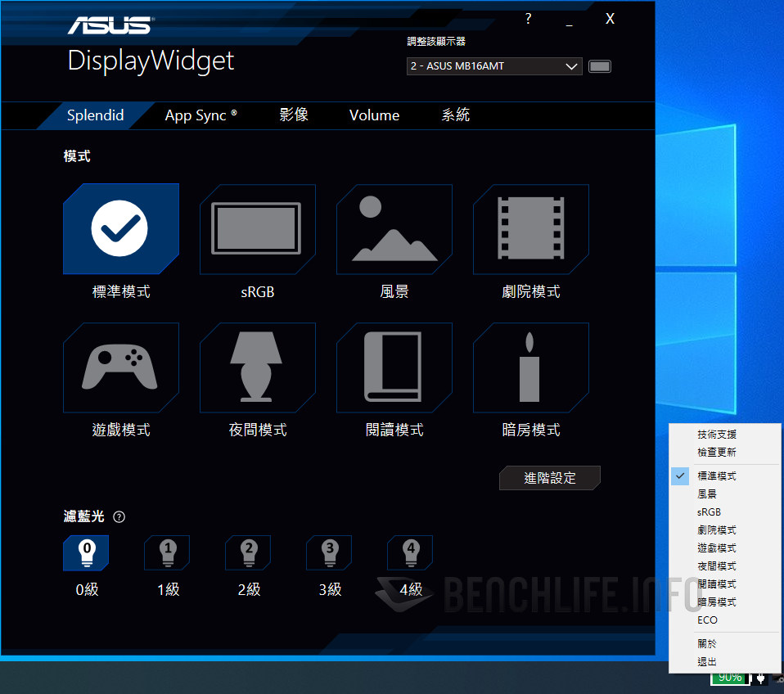Pick the 暗房模式 candle icon
The width and height of the screenshot is (784, 694).
530,367
